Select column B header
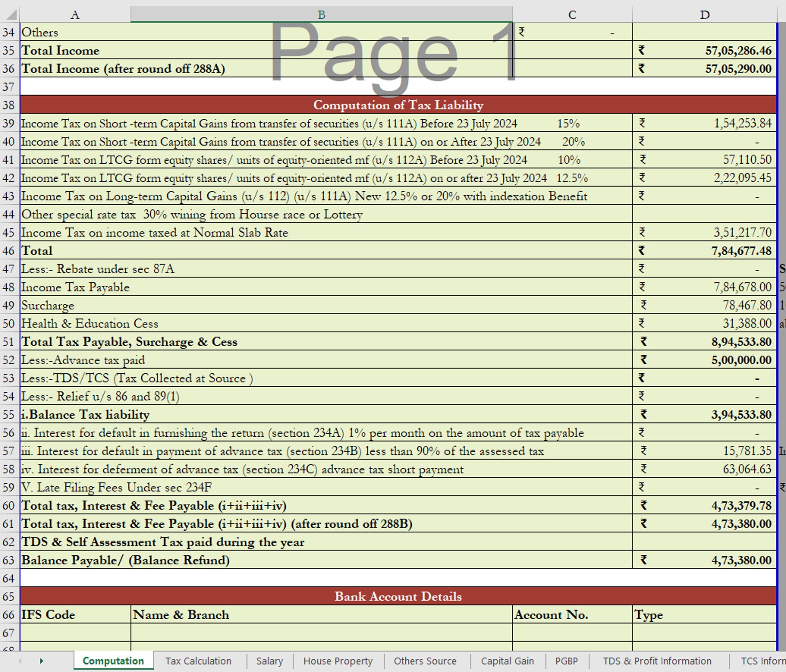Screen dimensions: 786x672 321,15
